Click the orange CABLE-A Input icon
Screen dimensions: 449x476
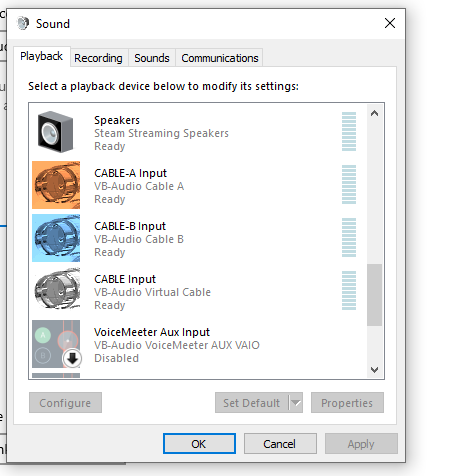click(56, 185)
